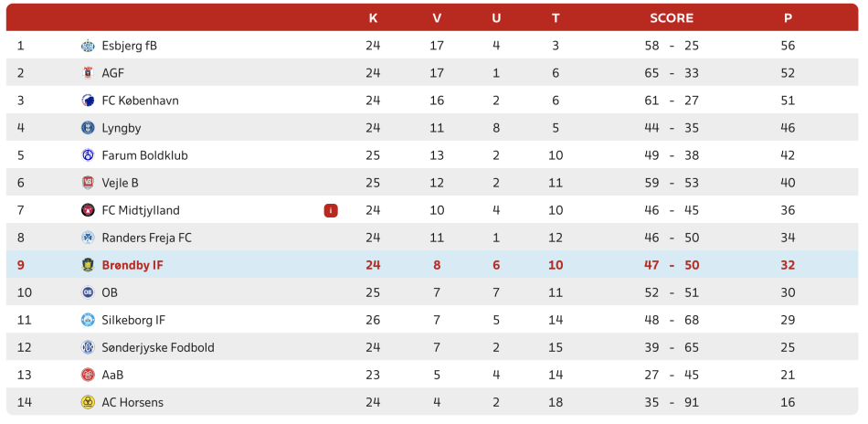Screen dimensions: 868x424
Task: Click the Brøndby IF yellow crest
Action: pos(88,265)
